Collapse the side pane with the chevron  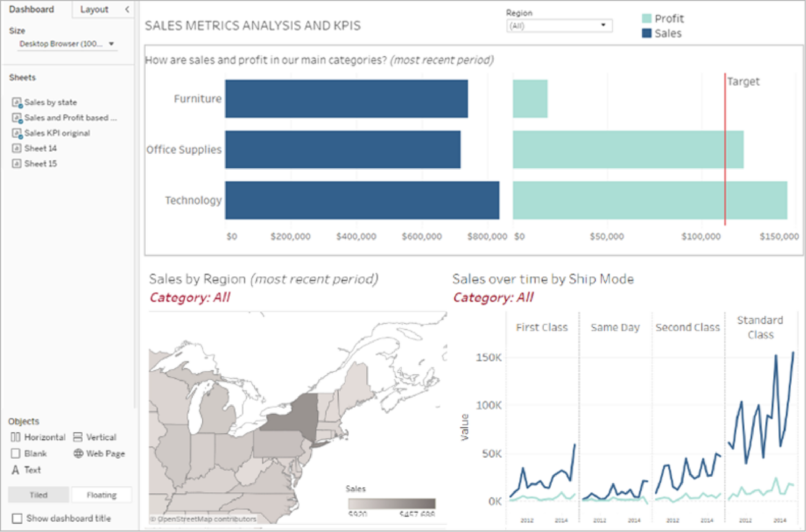[x=127, y=9]
